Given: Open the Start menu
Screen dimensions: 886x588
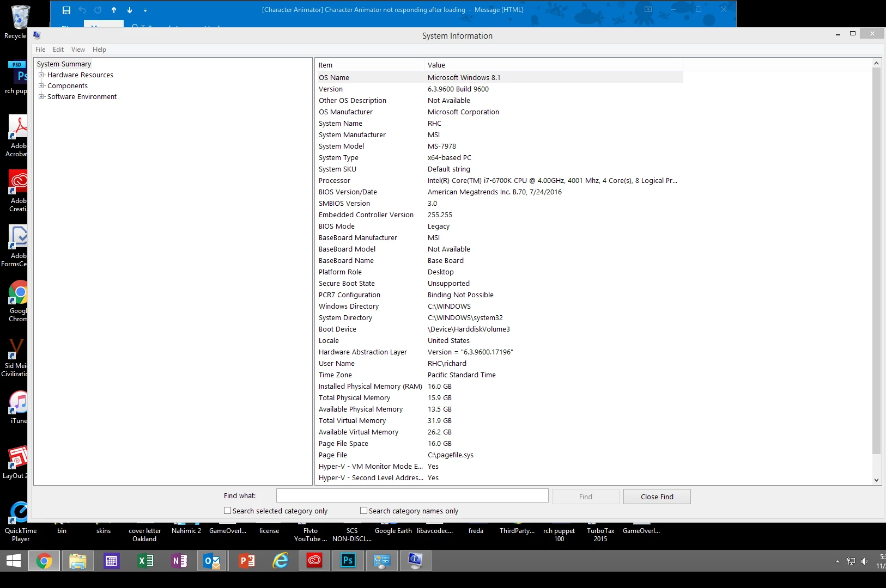Looking at the screenshot, I should [13, 561].
